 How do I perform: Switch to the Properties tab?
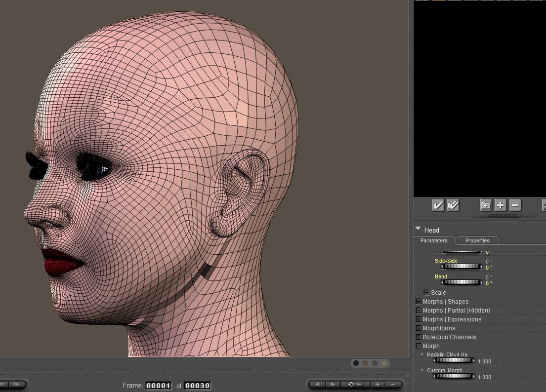pos(477,240)
